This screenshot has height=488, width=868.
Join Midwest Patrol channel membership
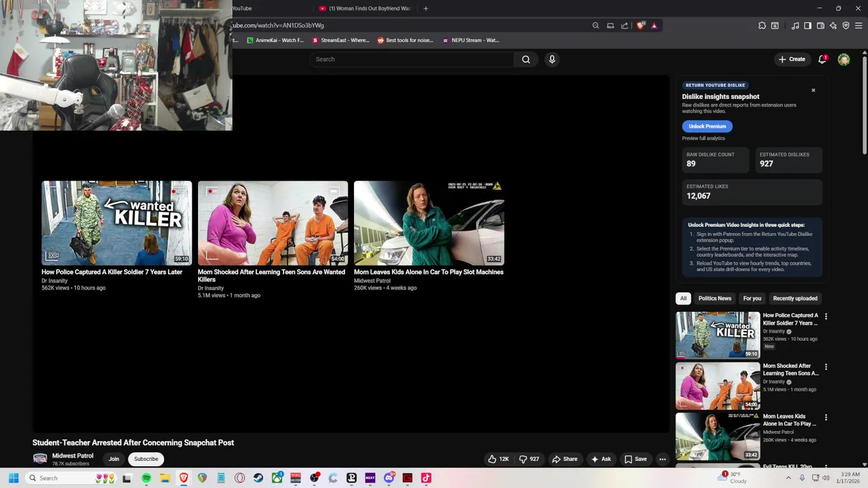[114, 459]
